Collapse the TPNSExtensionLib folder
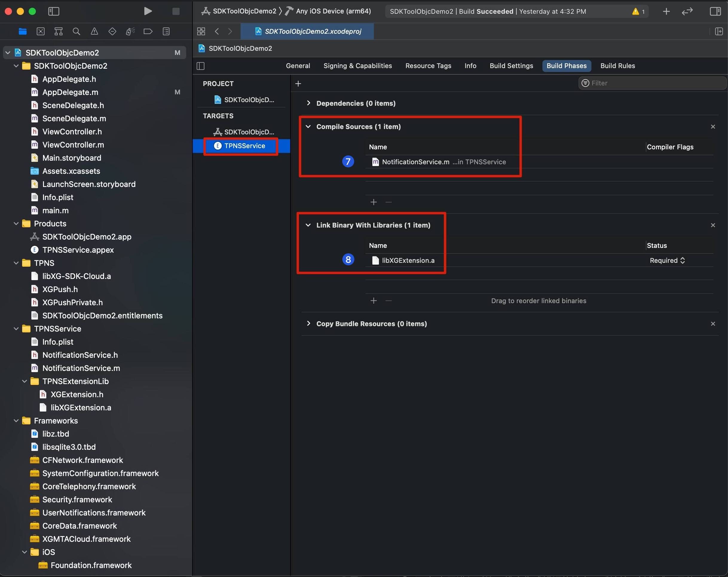The height and width of the screenshot is (577, 728). 24,381
